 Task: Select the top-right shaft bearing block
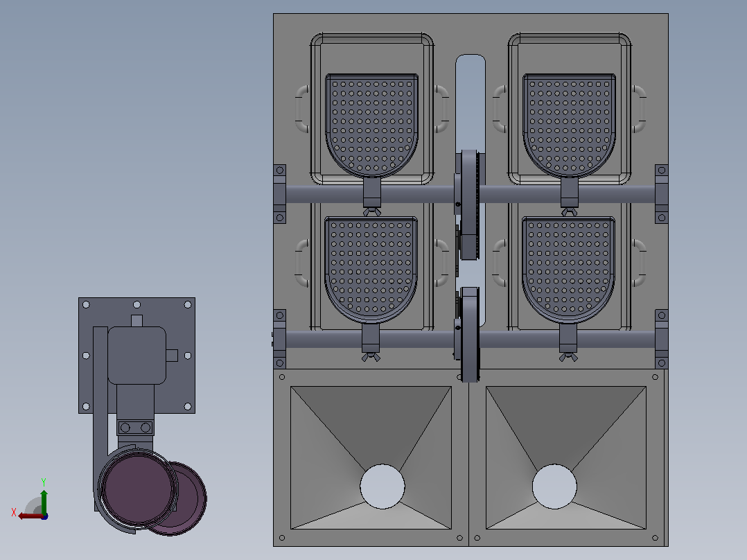[662, 194]
